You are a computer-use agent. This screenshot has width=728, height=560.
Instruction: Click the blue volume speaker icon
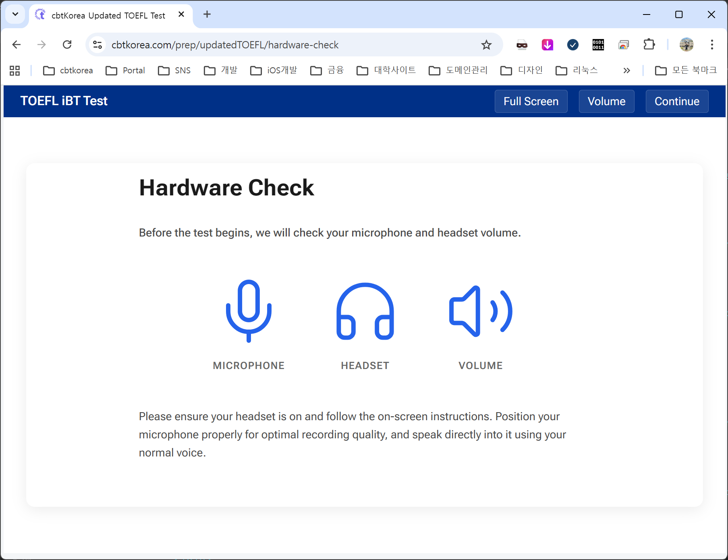(x=480, y=311)
